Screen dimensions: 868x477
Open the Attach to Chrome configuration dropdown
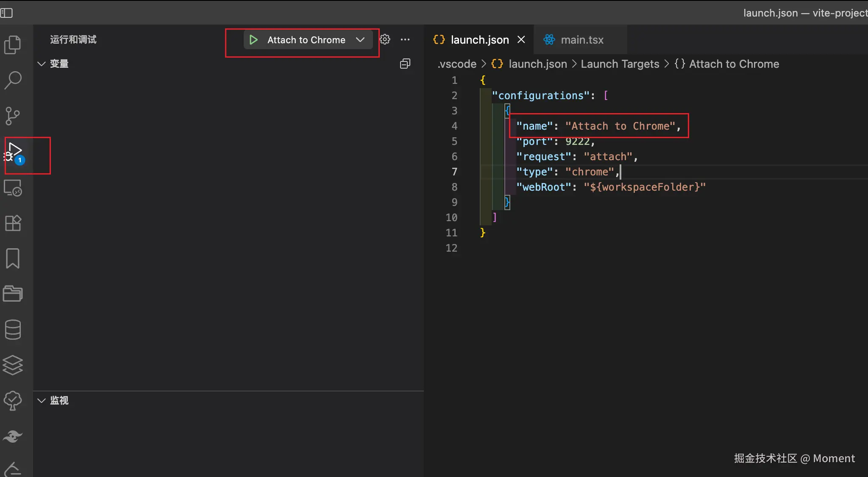pyautogui.click(x=360, y=40)
